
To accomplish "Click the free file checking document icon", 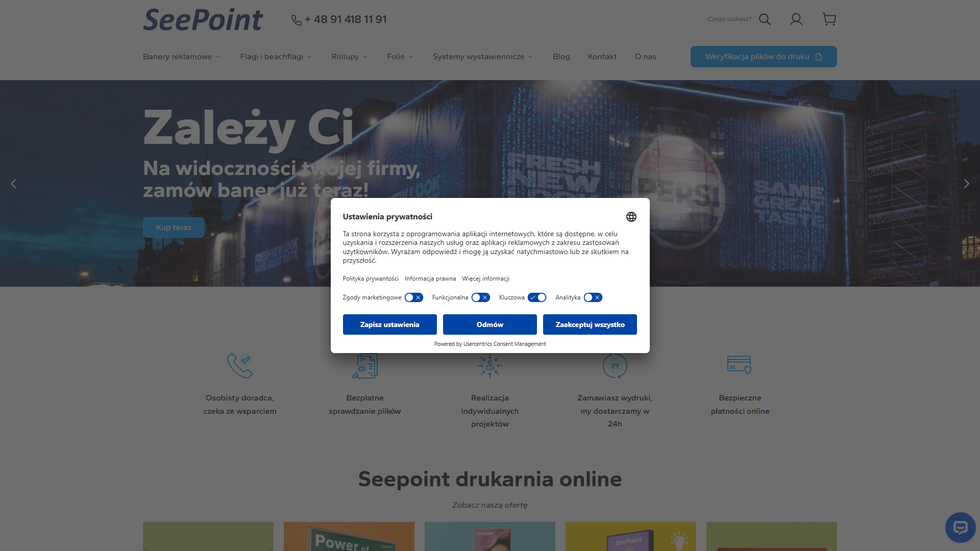I will click(x=365, y=366).
